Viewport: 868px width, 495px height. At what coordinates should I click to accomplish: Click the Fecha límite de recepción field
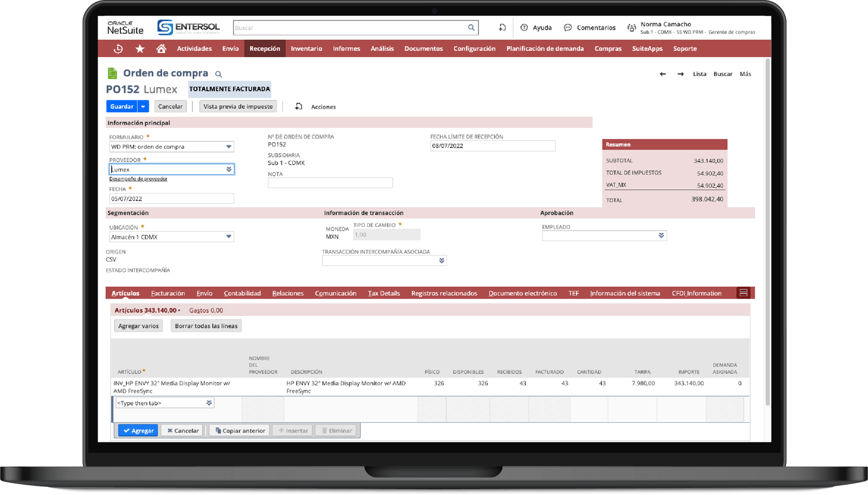coord(493,145)
